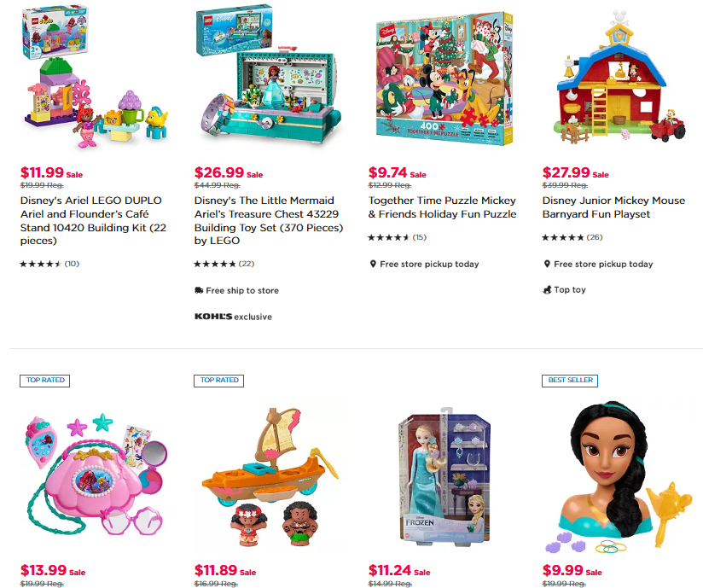Click the truck icon beside Free ship to store
This screenshot has width=703, height=588.
pyautogui.click(x=199, y=290)
